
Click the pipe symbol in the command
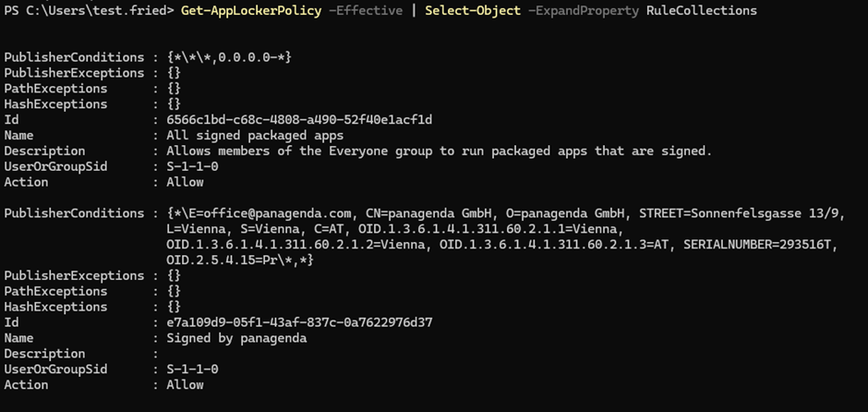click(x=413, y=10)
